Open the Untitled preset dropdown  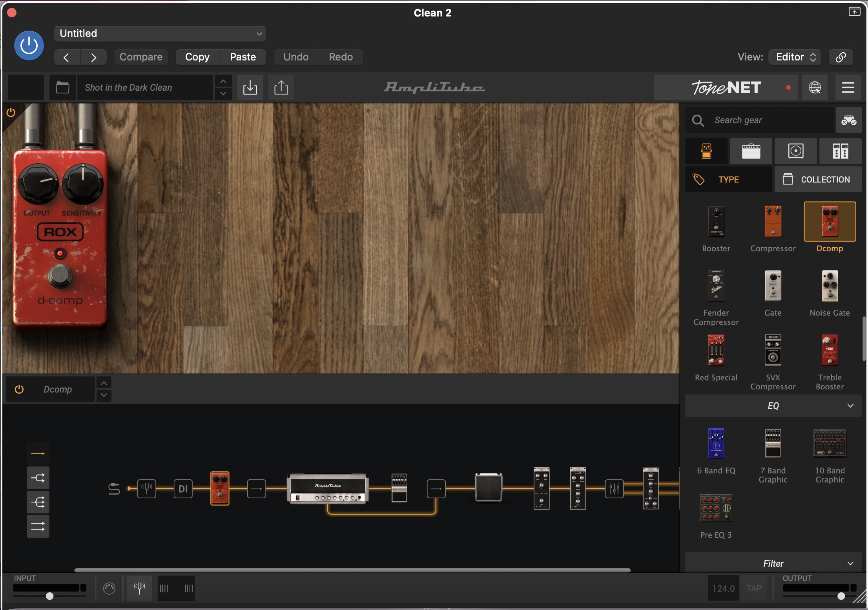click(160, 33)
